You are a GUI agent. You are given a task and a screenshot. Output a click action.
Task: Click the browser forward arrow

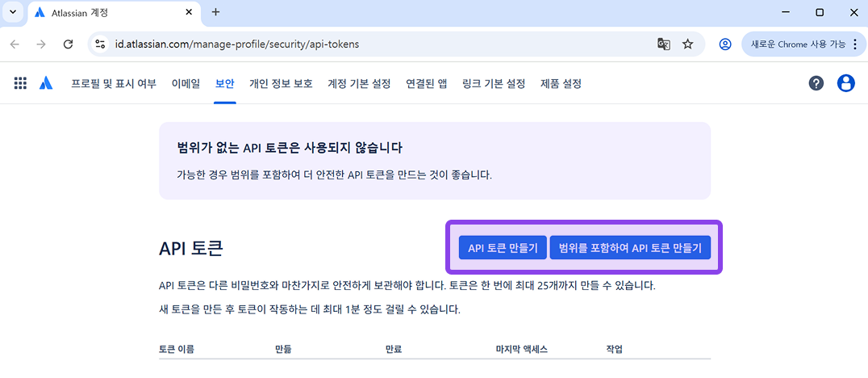point(41,44)
